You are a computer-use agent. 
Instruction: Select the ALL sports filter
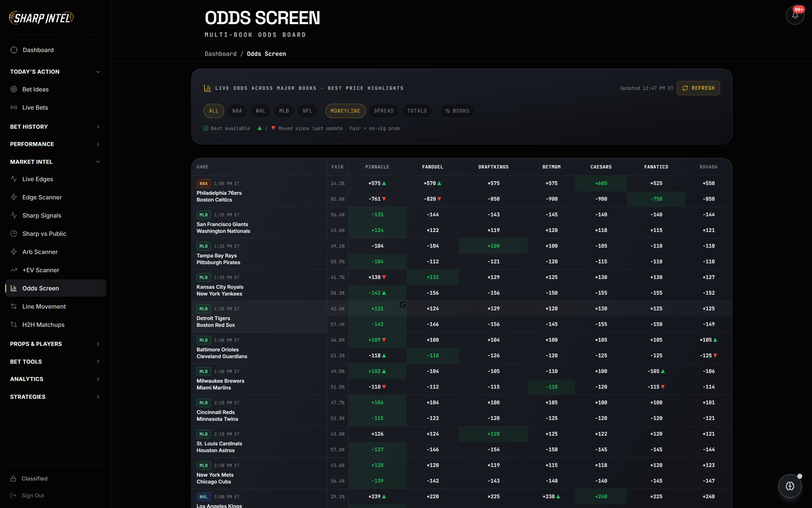tap(214, 111)
